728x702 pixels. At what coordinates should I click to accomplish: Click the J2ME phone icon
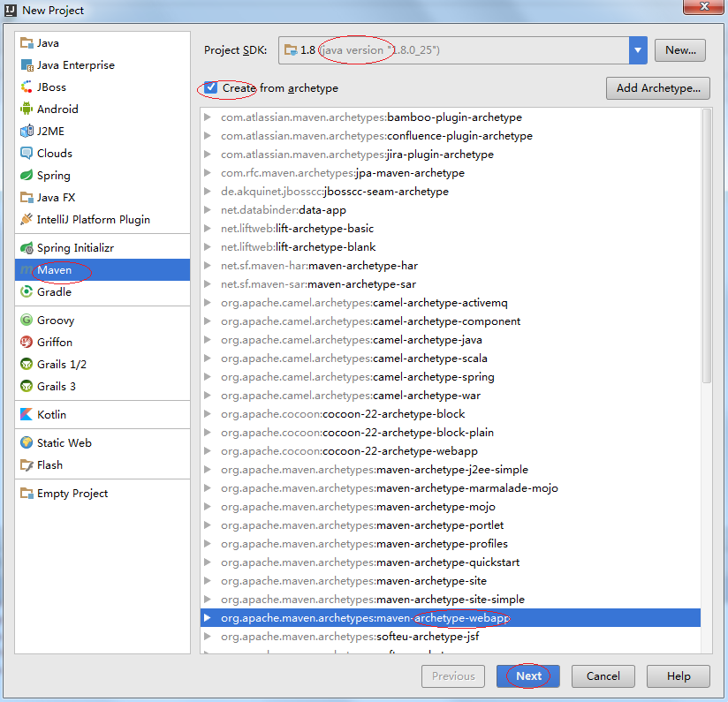(x=27, y=132)
